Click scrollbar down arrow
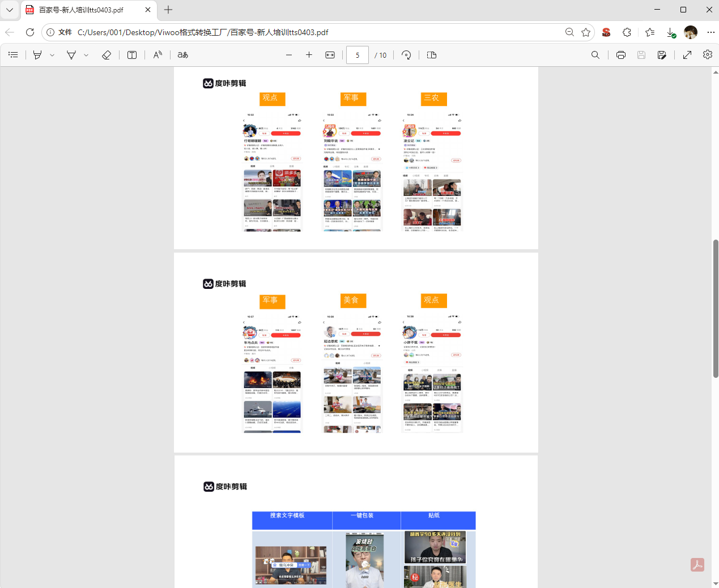The image size is (719, 588). pos(716,583)
